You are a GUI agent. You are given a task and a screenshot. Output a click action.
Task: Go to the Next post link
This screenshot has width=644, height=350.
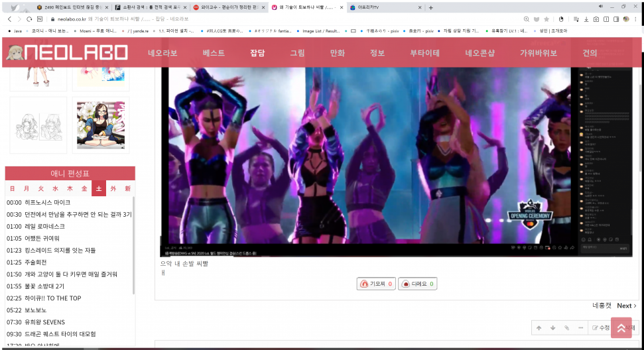(x=627, y=306)
